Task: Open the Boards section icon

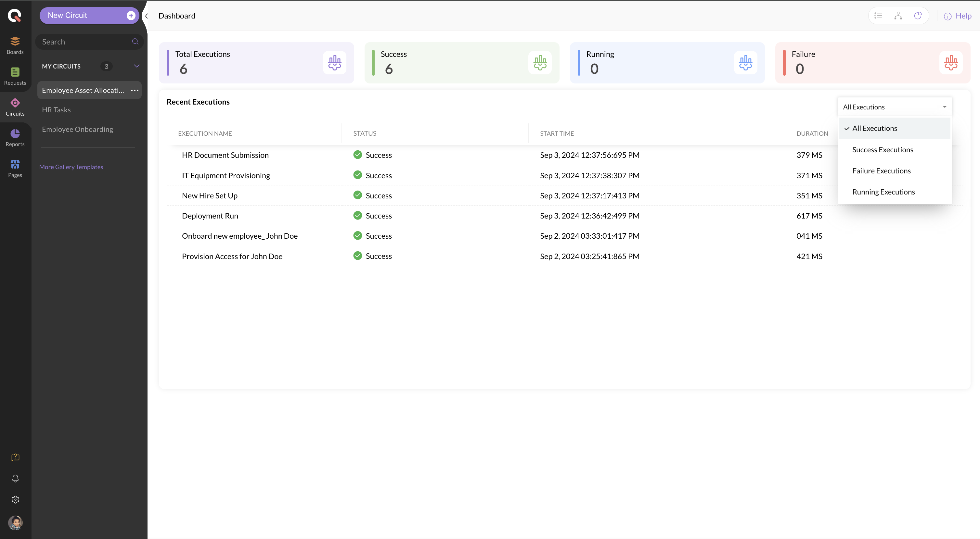Action: tap(15, 45)
